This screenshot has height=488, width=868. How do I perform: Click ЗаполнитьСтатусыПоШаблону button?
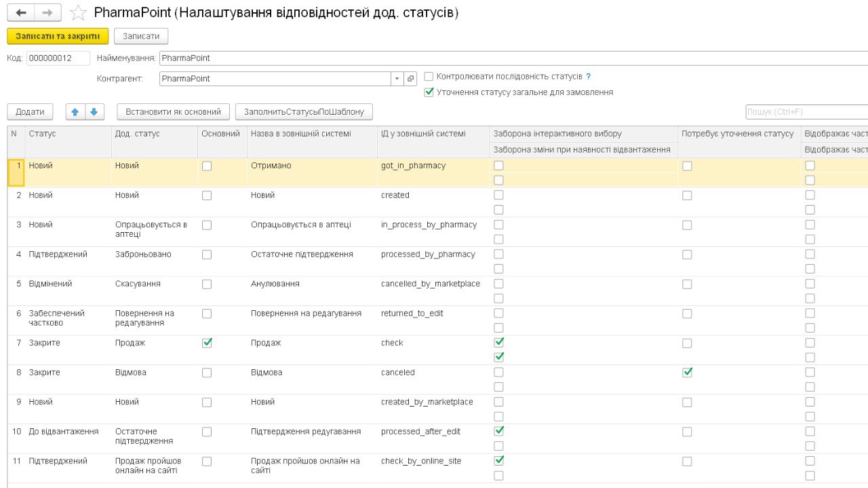pyautogui.click(x=304, y=112)
